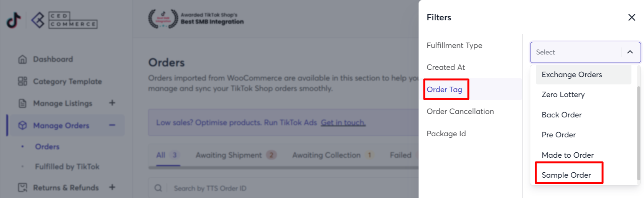Click the TikTok logo icon
The width and height of the screenshot is (644, 198).
tap(14, 20)
